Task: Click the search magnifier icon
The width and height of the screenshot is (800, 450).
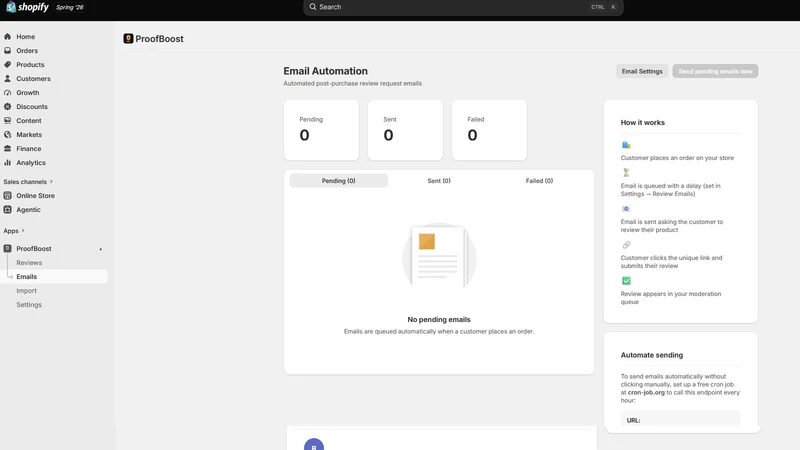Action: click(313, 7)
